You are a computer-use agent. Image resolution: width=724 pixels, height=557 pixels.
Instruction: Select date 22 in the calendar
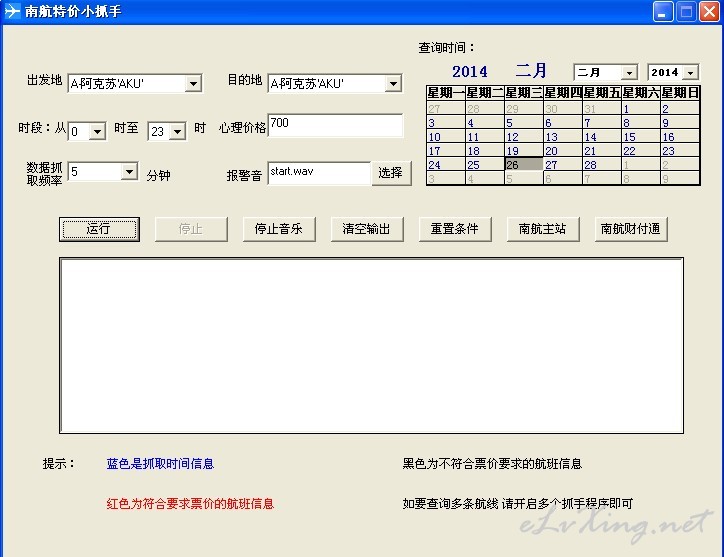(640, 151)
